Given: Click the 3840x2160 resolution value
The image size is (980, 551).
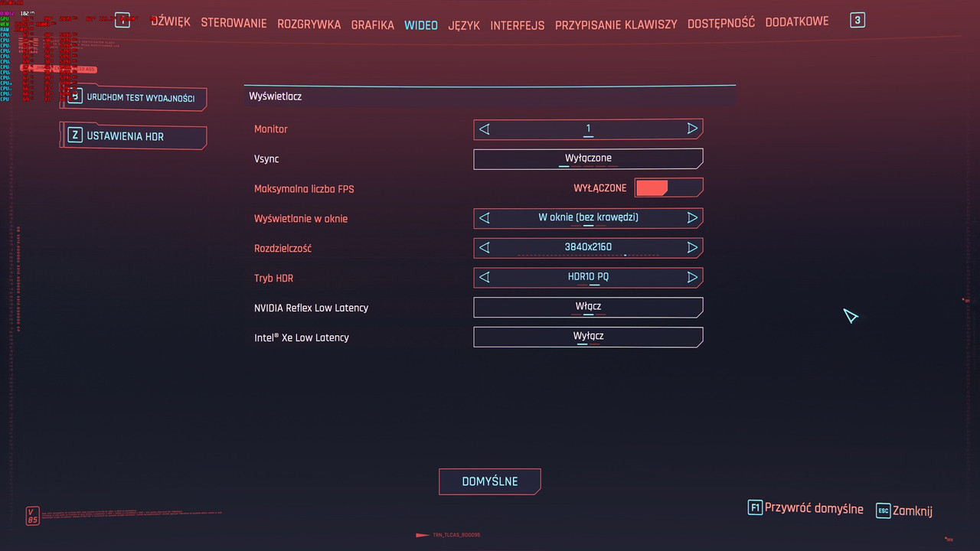Looking at the screenshot, I should (588, 247).
